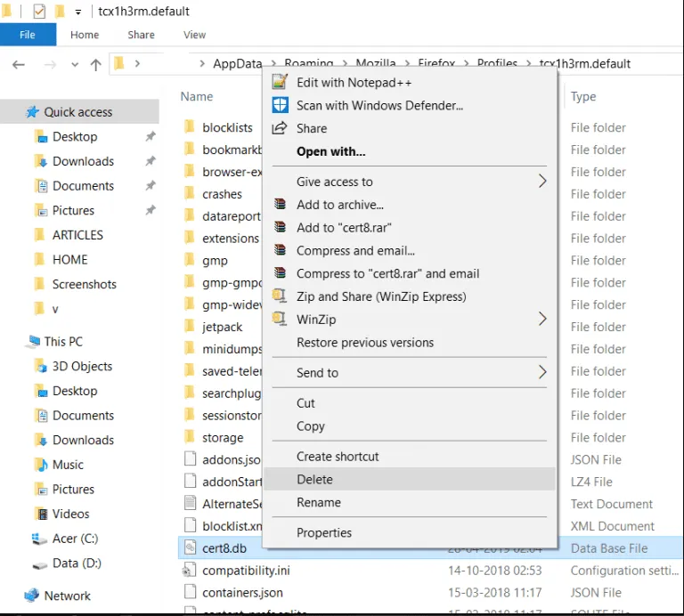Switch to the Home ribbon tab
684x616 pixels.
85,35
